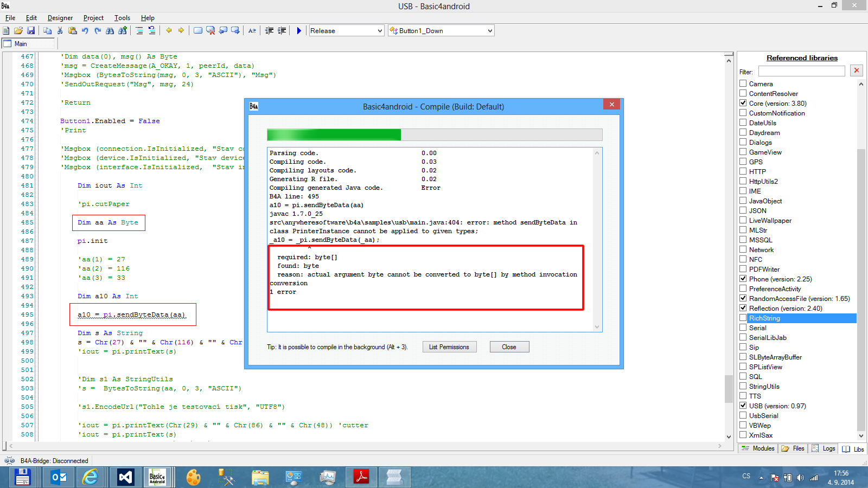Open Find with the binoculars icon
The image size is (868, 488).
click(110, 31)
